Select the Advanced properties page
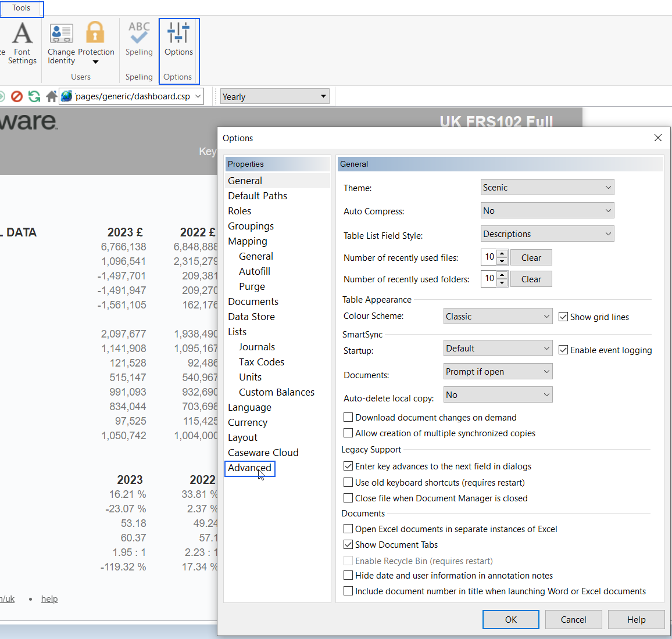The height and width of the screenshot is (639, 672). (250, 468)
